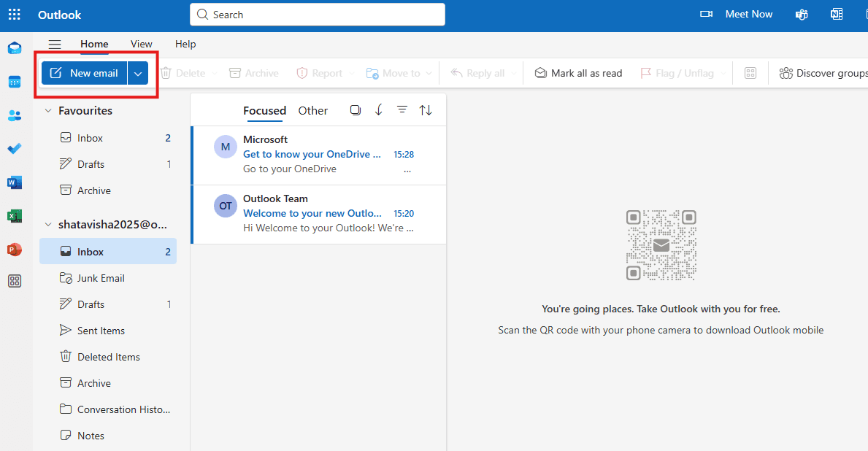Switch to the View ribbon tab
The height and width of the screenshot is (451, 868).
tap(141, 44)
